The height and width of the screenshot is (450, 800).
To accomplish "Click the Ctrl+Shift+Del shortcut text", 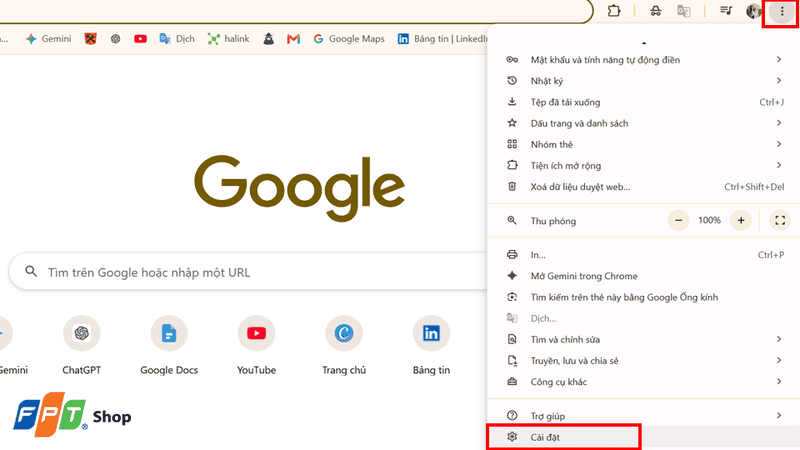I will click(x=754, y=187).
